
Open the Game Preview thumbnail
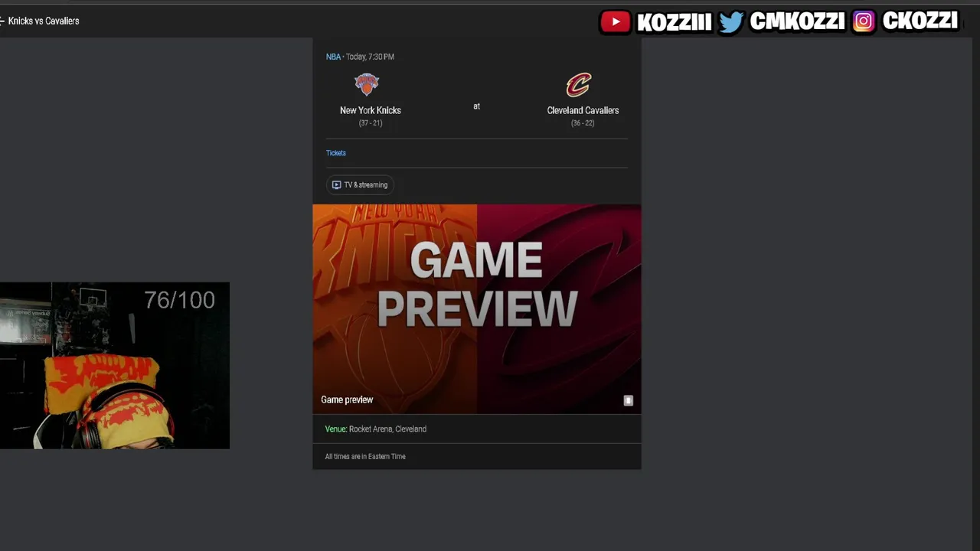tap(477, 308)
